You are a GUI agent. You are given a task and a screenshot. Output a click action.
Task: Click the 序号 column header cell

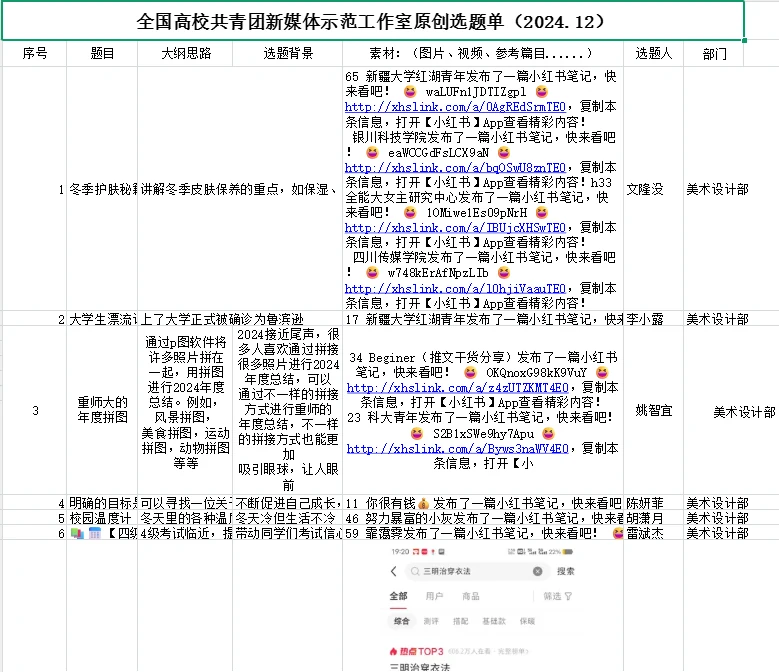(x=34, y=53)
